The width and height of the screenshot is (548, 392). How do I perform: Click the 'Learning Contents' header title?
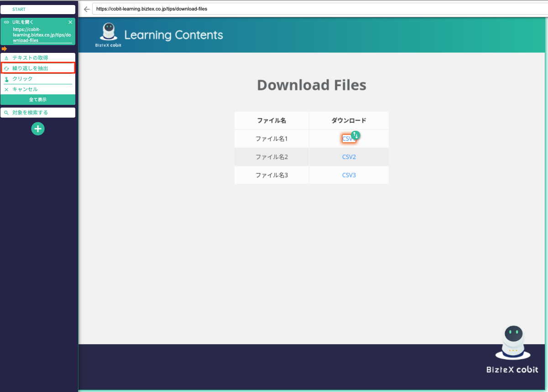pos(174,35)
